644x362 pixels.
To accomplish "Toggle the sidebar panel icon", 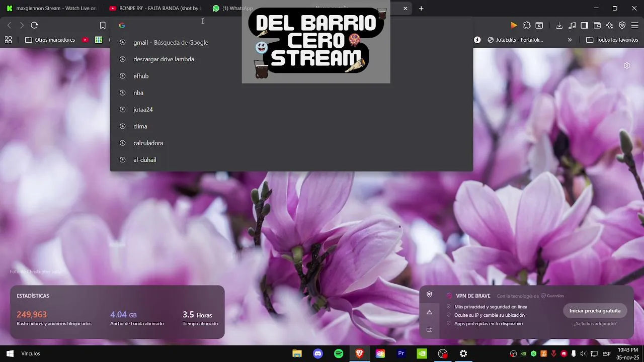I will 585,25.
